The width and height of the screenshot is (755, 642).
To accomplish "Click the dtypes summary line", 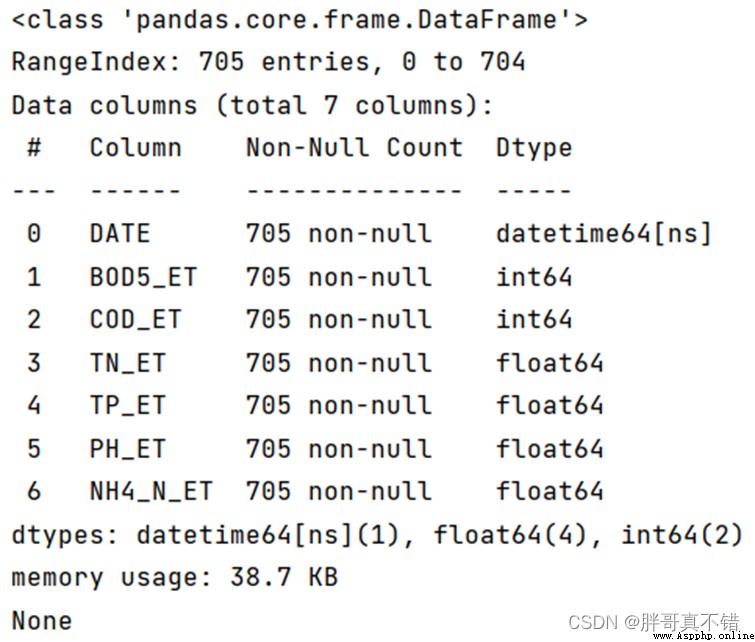I will click(x=377, y=535).
